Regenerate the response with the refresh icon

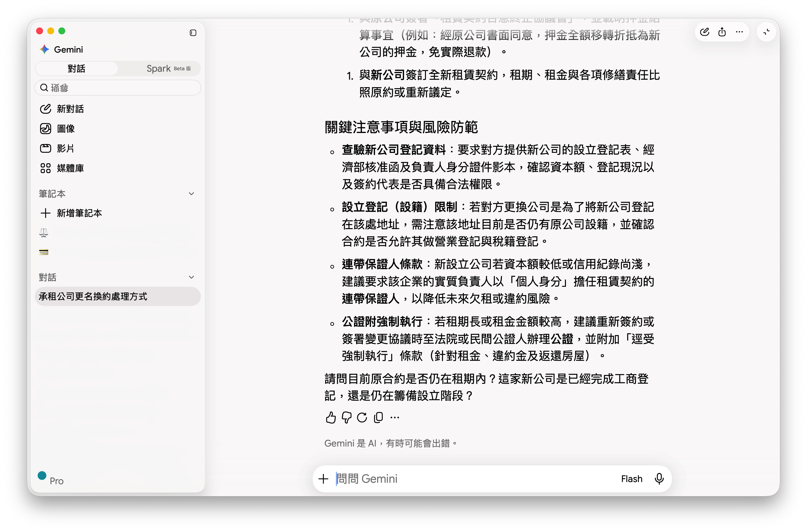point(362,417)
